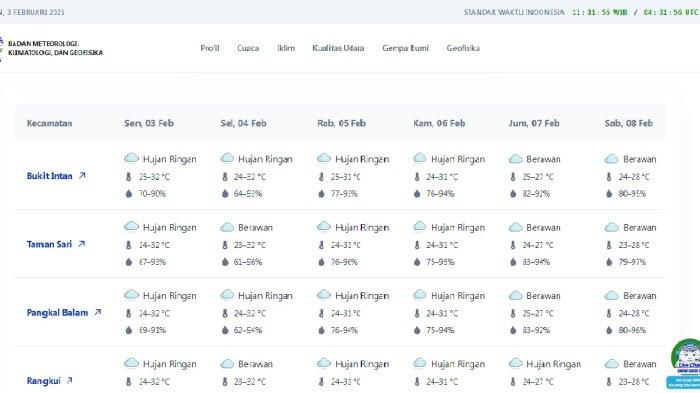Click Bukit Intan Monday thermometer icon
The width and height of the screenshot is (700, 393).
point(129,177)
